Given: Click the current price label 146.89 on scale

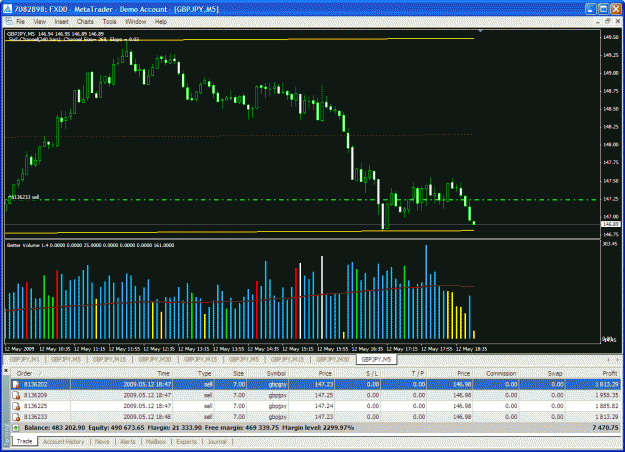Looking at the screenshot, I should coord(610,224).
